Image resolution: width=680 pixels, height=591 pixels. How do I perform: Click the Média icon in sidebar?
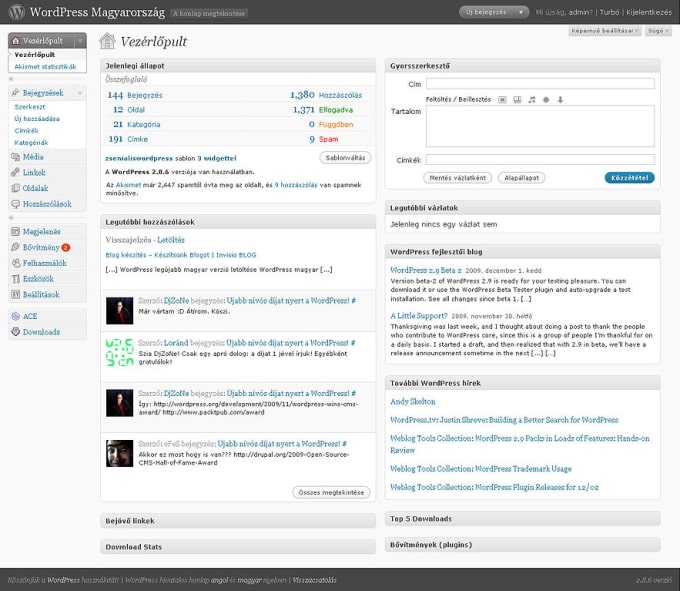click(16, 157)
